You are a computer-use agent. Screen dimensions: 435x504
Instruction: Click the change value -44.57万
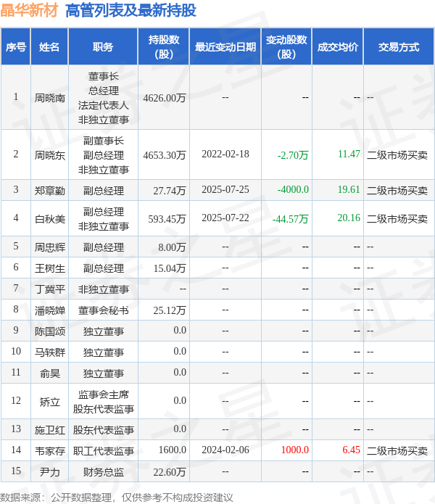(291, 219)
